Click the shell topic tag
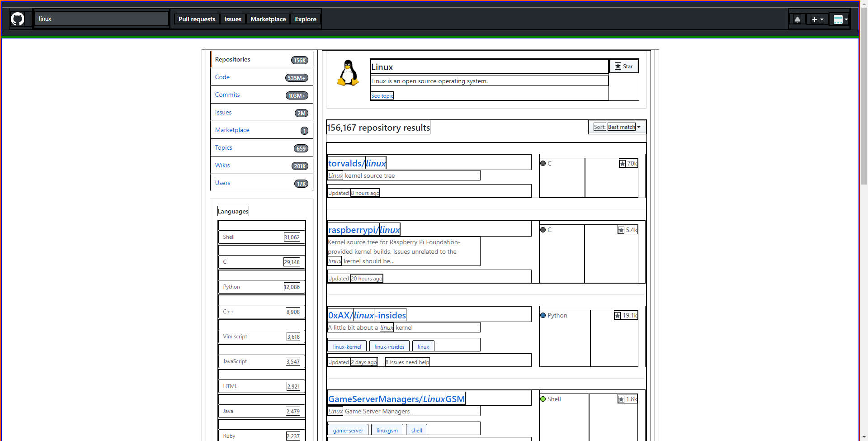The height and width of the screenshot is (441, 868). tap(417, 430)
